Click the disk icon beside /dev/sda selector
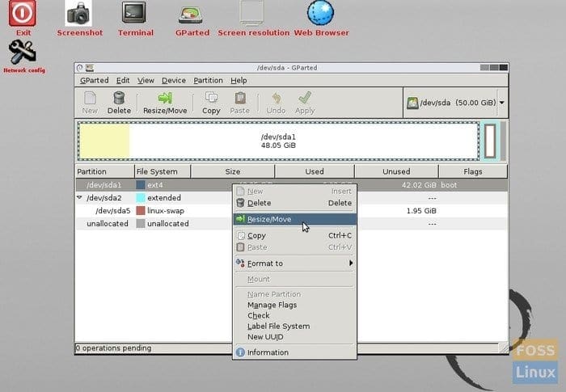 click(x=412, y=103)
